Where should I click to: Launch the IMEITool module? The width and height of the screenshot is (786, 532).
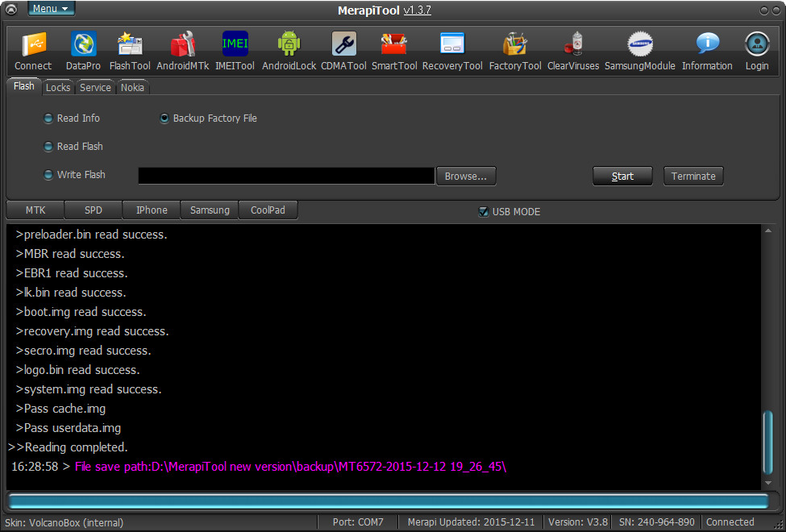tap(235, 44)
